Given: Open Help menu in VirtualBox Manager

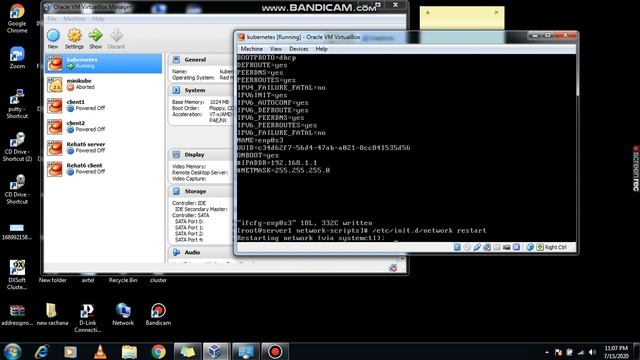Looking at the screenshot, I should pyautogui.click(x=98, y=19).
